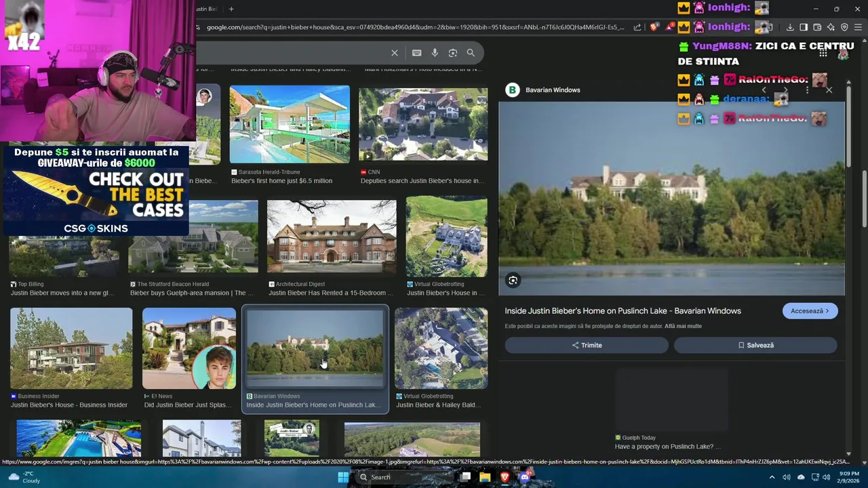Viewport: 868px width, 488px height.
Task: Open browser downloads
Action: click(790, 27)
